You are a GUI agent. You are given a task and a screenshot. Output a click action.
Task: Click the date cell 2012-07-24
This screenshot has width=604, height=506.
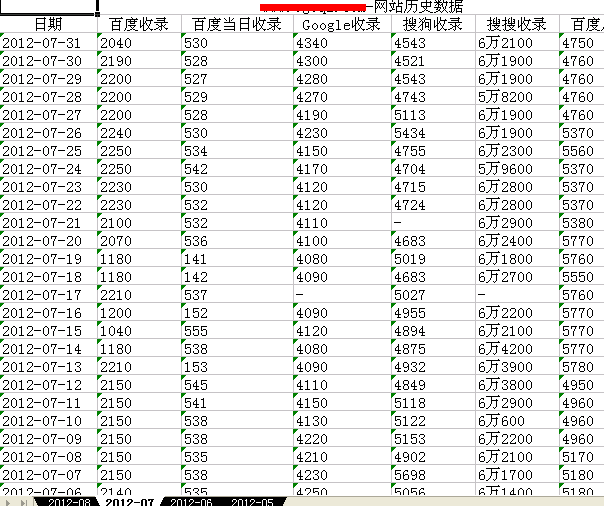coord(48,169)
